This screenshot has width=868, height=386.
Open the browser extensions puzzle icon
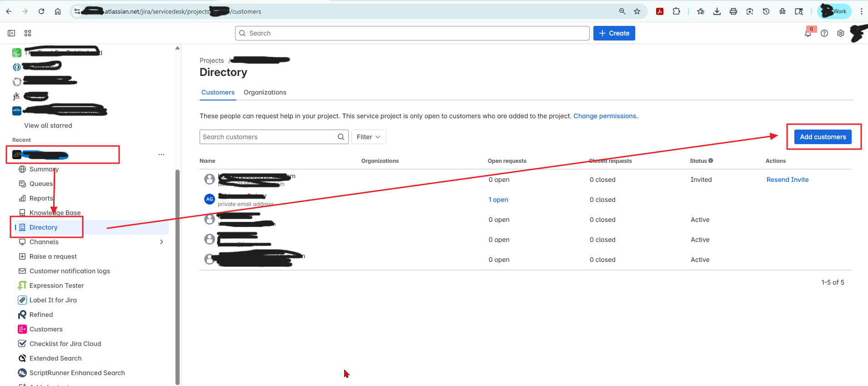point(677,11)
